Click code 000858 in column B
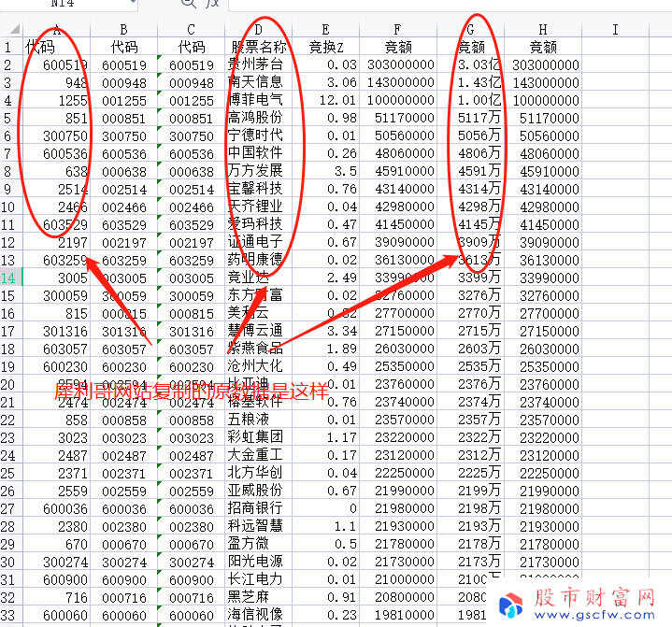Screen dimensions: 672x627 point(124,420)
